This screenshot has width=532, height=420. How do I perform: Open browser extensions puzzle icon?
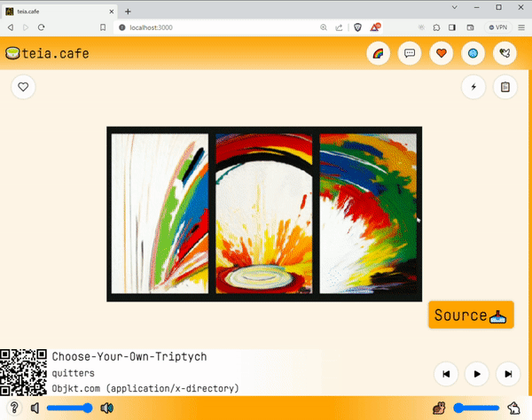pyautogui.click(x=436, y=27)
